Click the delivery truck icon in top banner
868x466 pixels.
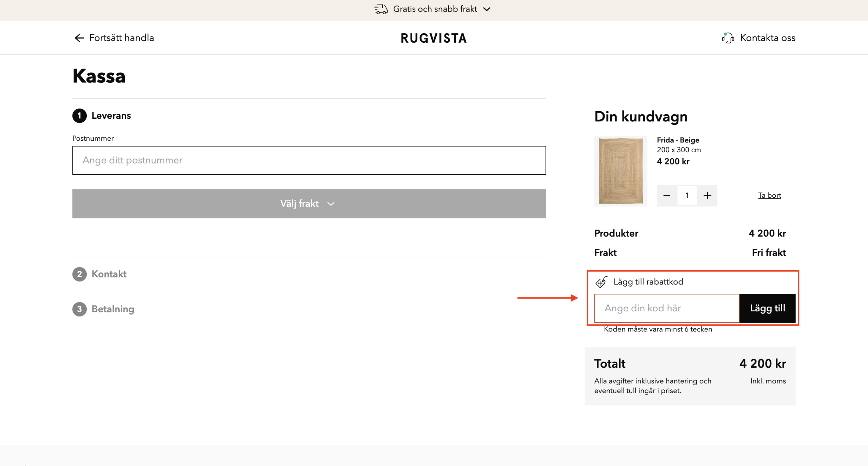click(381, 9)
